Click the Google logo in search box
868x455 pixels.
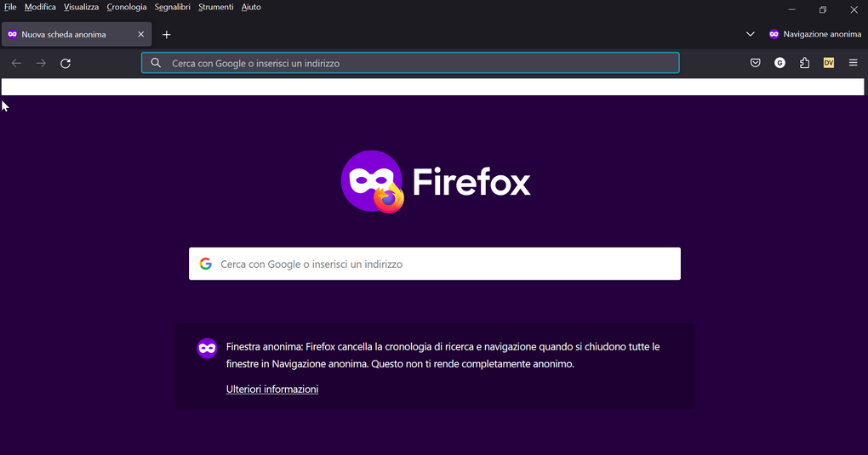(206, 264)
